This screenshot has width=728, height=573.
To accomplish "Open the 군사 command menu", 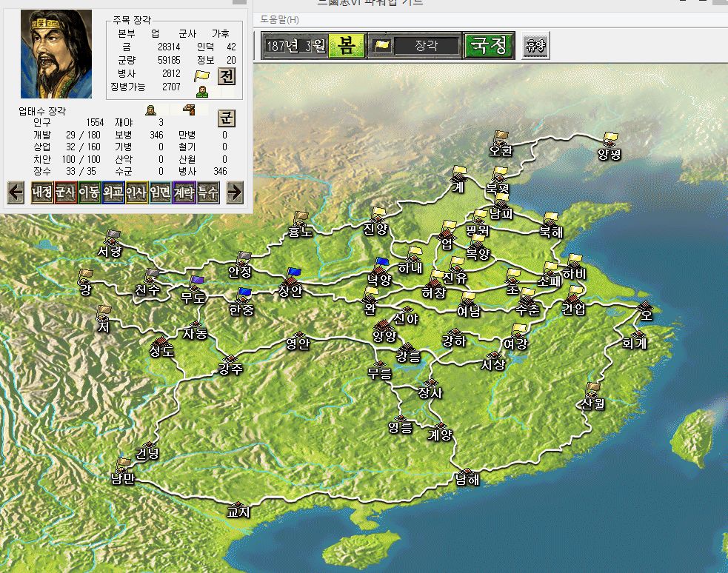I will click(65, 192).
